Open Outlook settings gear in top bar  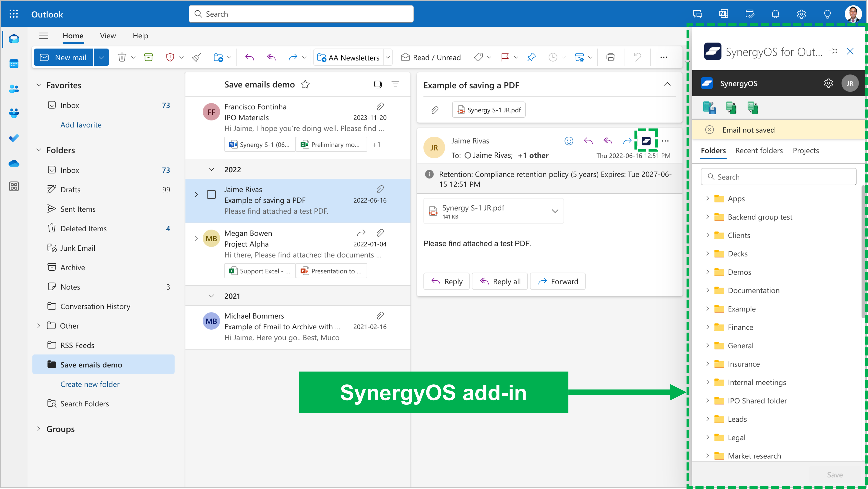click(x=801, y=14)
